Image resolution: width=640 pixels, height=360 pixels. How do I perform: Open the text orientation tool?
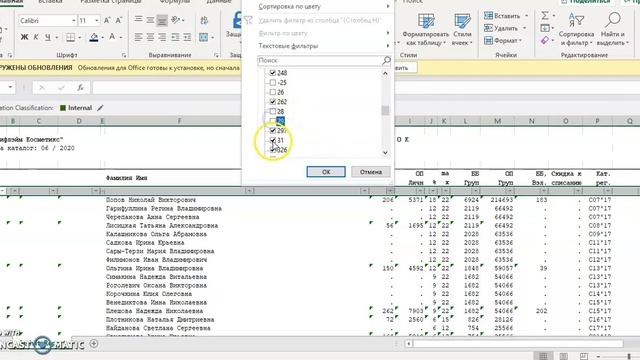(176, 20)
